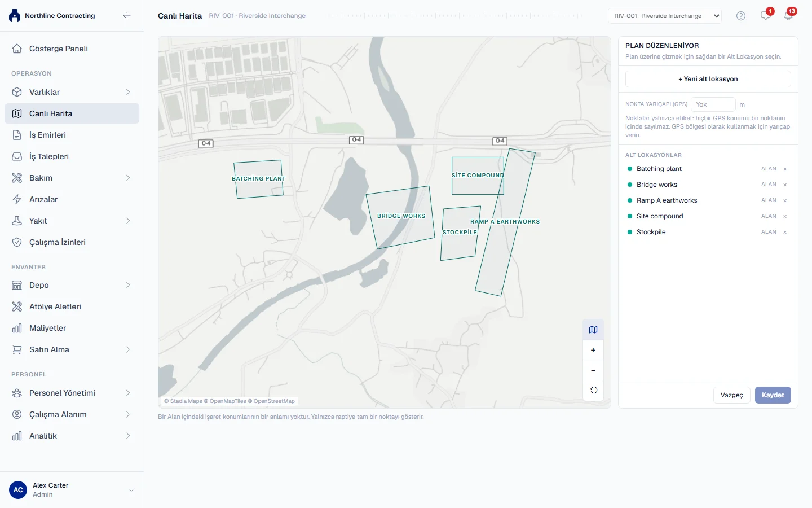Select the RIV-001 Riverside Interchange site dropdown

point(665,16)
